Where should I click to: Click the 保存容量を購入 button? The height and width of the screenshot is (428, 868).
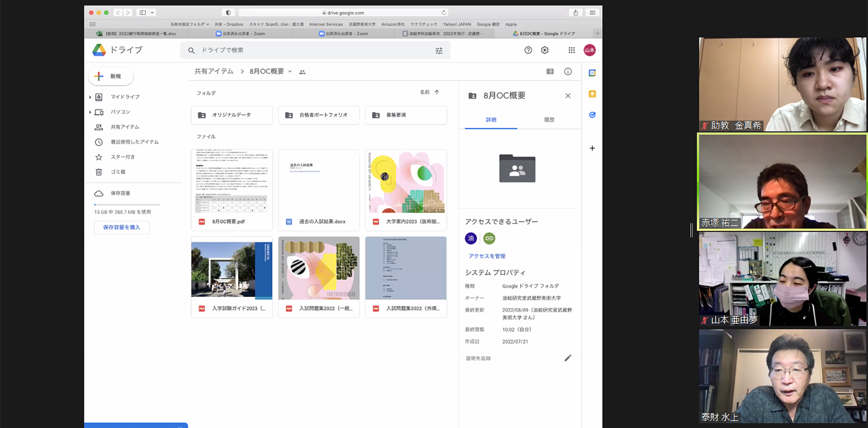point(122,227)
